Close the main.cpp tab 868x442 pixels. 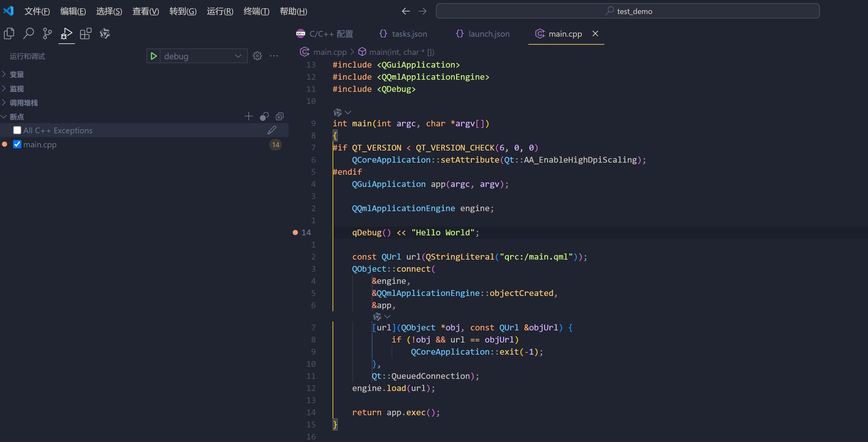tap(595, 33)
